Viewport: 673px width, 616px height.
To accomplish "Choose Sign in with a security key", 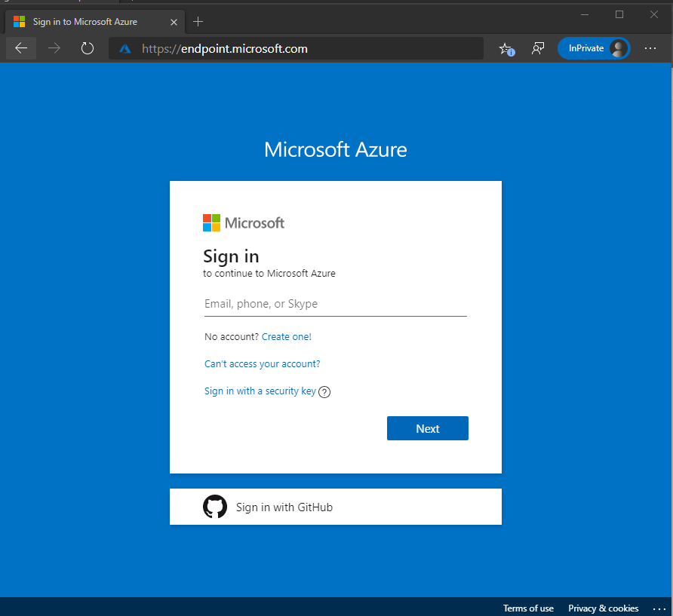I will [x=260, y=391].
